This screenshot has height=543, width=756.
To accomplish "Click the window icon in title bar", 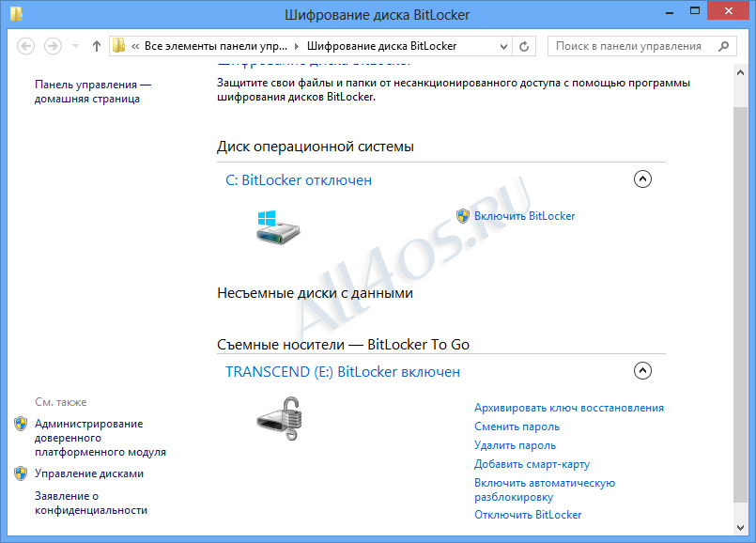I will [x=16, y=13].
